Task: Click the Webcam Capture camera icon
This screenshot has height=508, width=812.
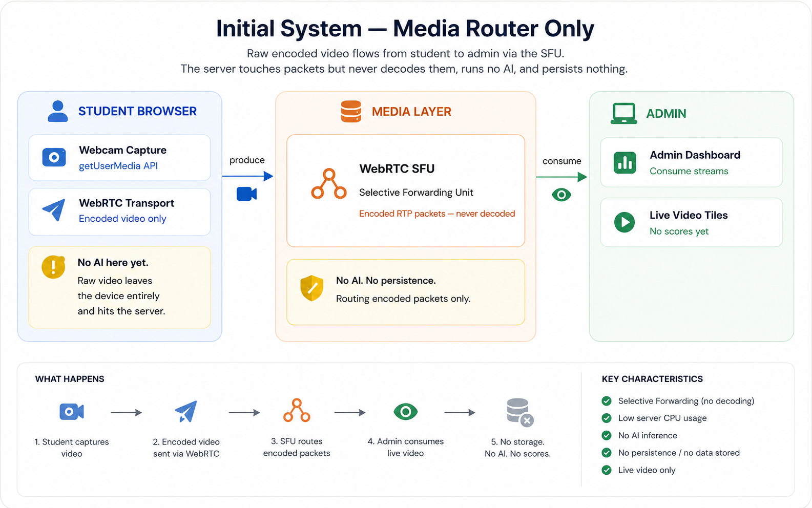Action: 54,157
